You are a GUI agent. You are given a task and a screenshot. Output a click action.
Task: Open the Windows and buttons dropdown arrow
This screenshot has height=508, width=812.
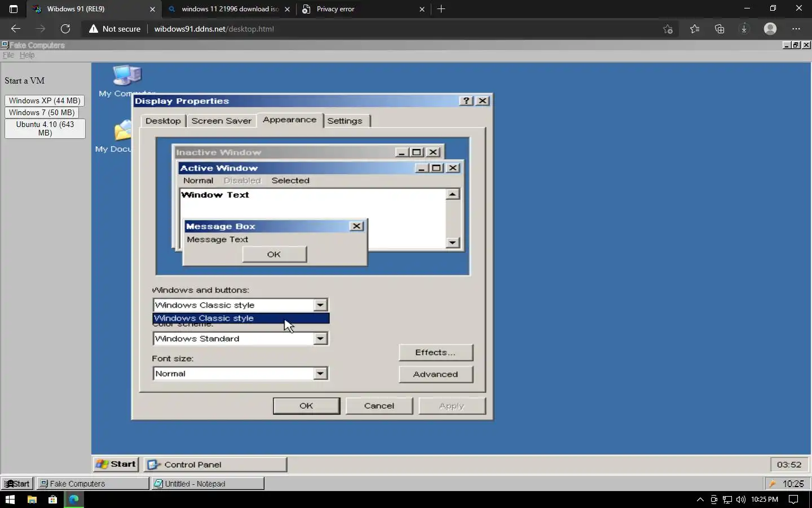pos(320,305)
